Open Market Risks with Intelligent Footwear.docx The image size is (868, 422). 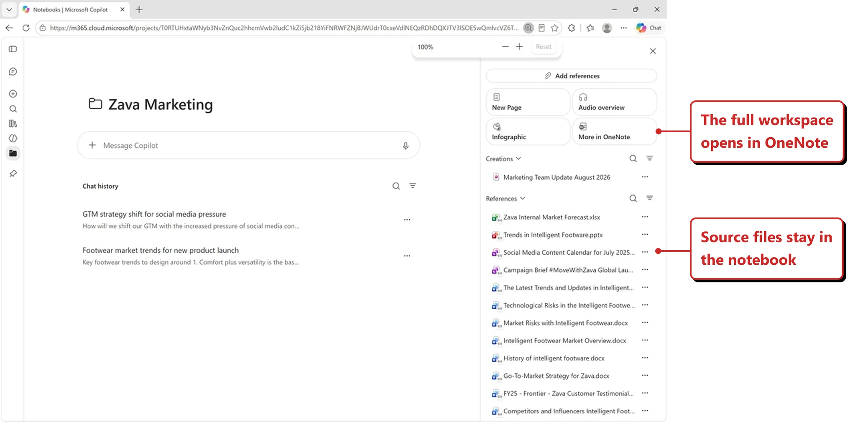point(565,323)
